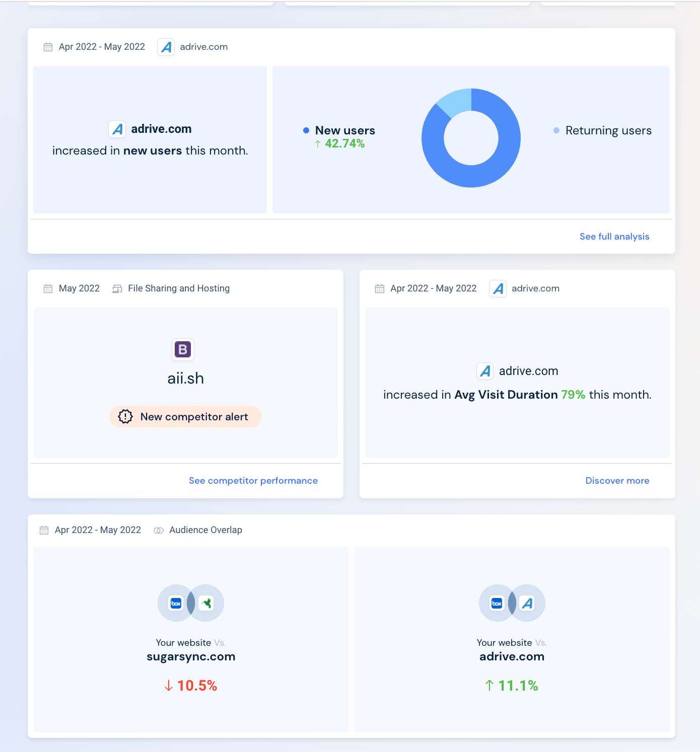Screen dimensions: 700x752
Task: Click the alert warning icon in competitor badge
Action: (x=125, y=416)
